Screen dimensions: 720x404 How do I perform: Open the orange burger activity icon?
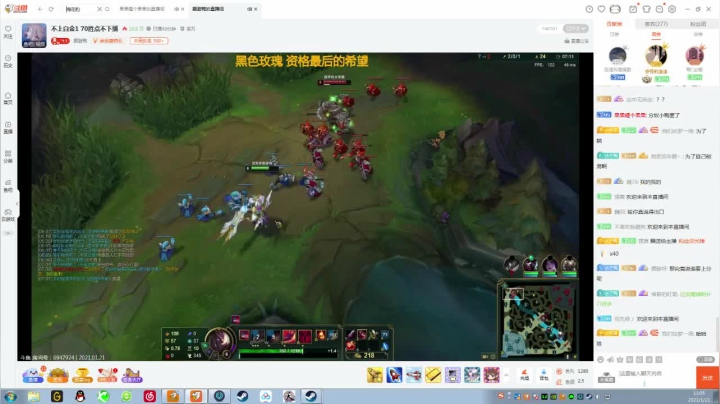(58, 375)
